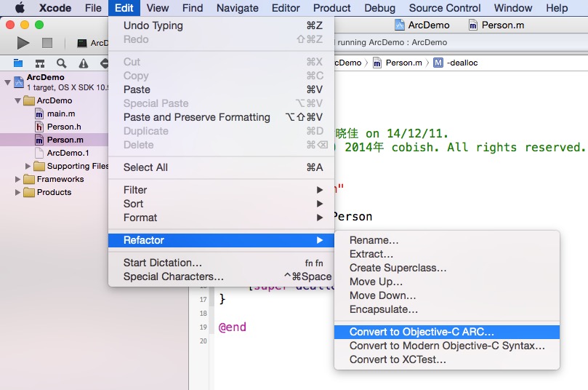Image resolution: width=588 pixels, height=390 pixels.
Task: Choose Create Superclass…
Action: [446, 268]
